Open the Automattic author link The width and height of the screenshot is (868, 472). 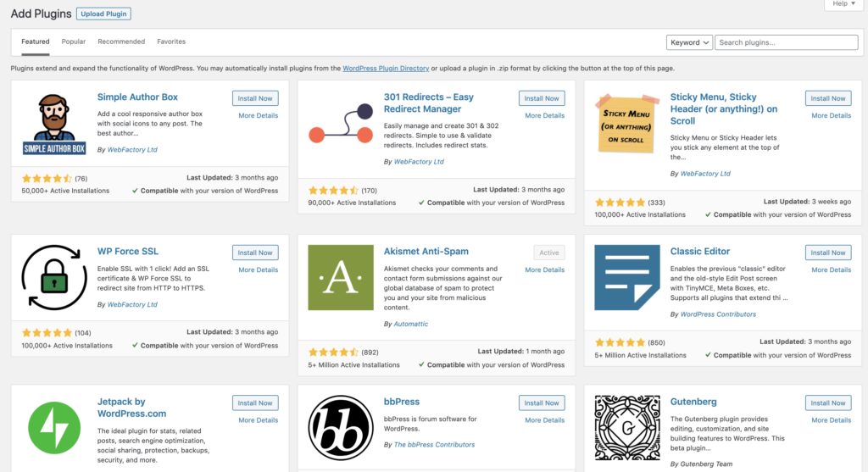(x=411, y=325)
